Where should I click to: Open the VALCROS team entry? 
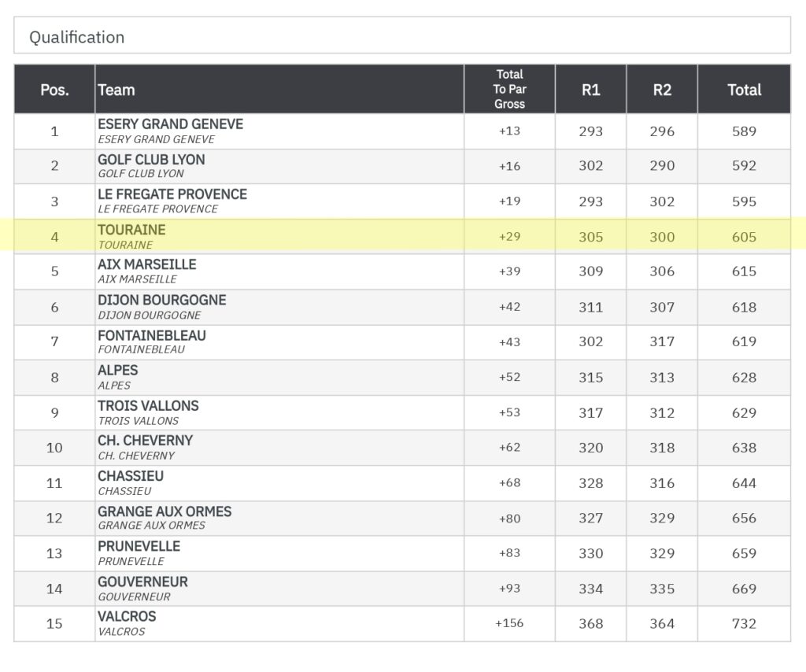127,617
